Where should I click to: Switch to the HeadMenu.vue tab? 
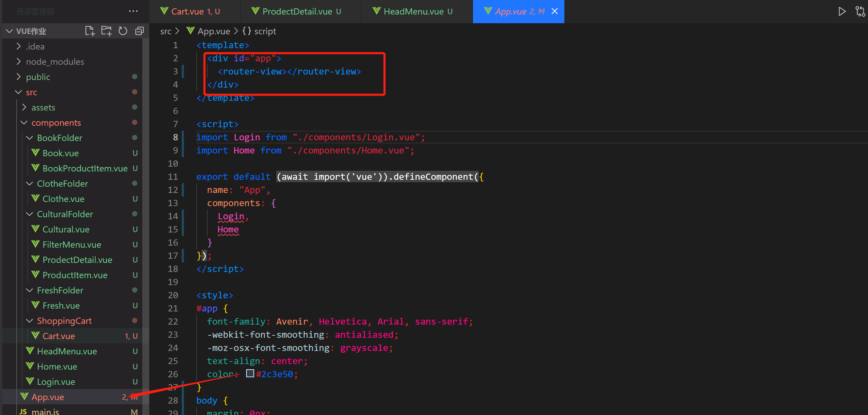point(417,11)
